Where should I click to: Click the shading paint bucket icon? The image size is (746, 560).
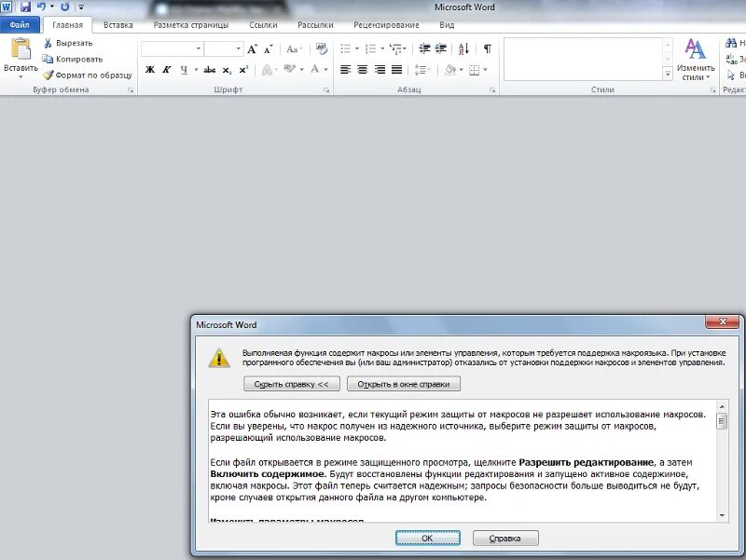coord(449,70)
